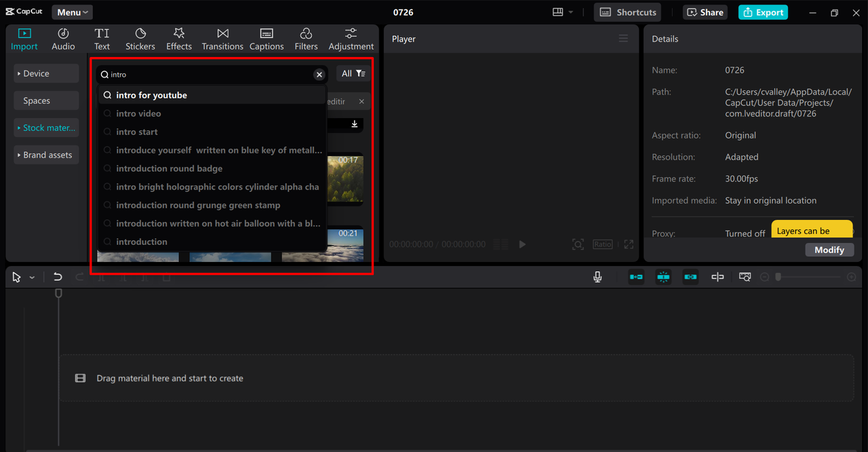Open the Filters panel

pyautogui.click(x=306, y=39)
